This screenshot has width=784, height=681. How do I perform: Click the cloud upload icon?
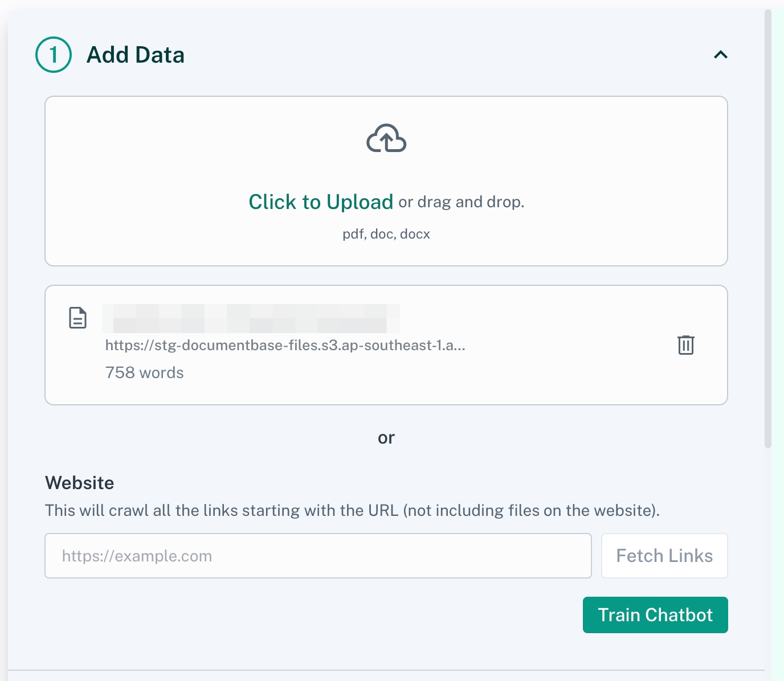386,138
